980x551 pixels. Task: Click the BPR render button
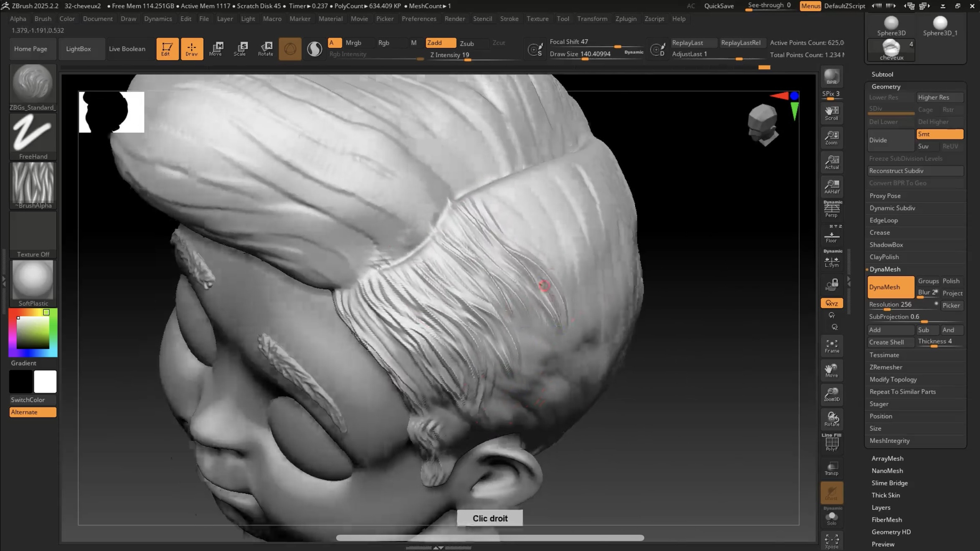click(831, 77)
